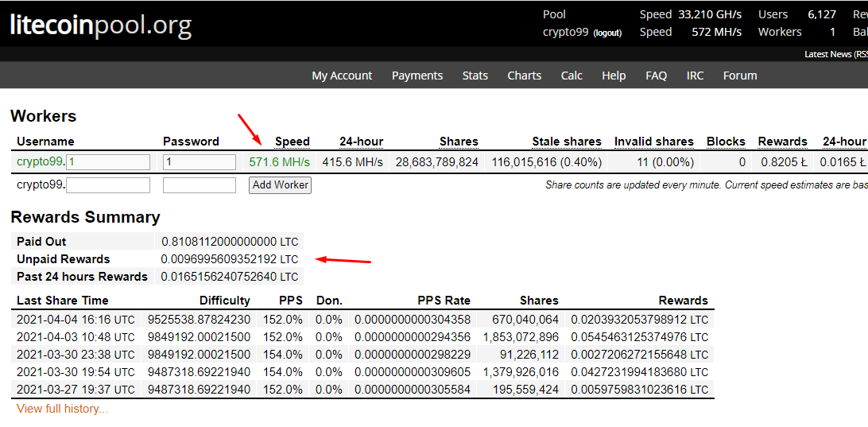
Task: Click the Unpaid Rewards label
Action: [x=63, y=259]
